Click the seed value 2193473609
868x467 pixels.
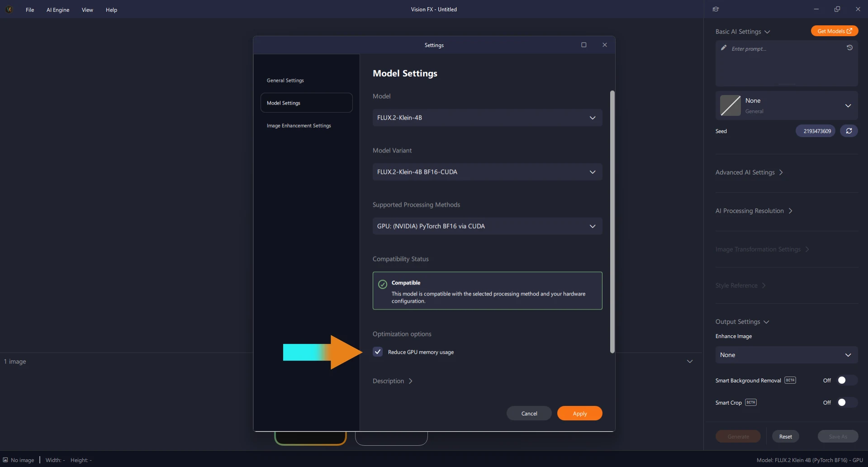[816, 131]
